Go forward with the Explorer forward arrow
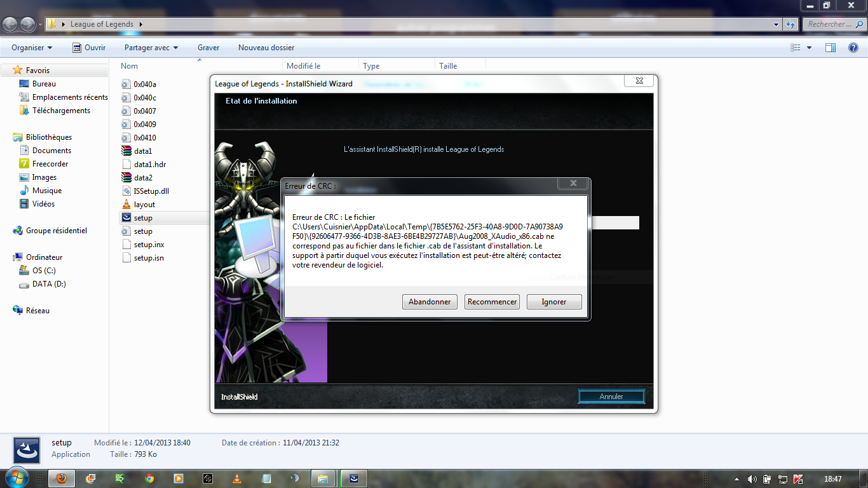The height and width of the screenshot is (488, 868). tap(28, 24)
